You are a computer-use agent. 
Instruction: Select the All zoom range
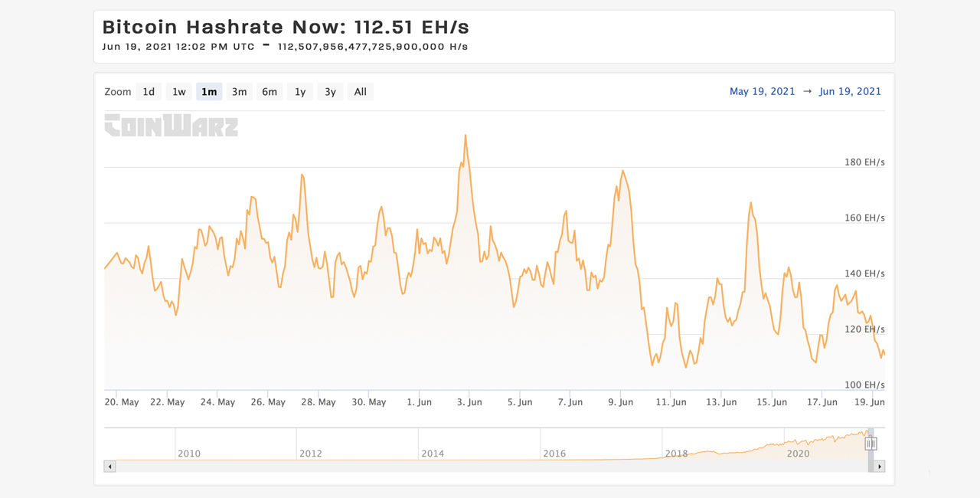[361, 92]
